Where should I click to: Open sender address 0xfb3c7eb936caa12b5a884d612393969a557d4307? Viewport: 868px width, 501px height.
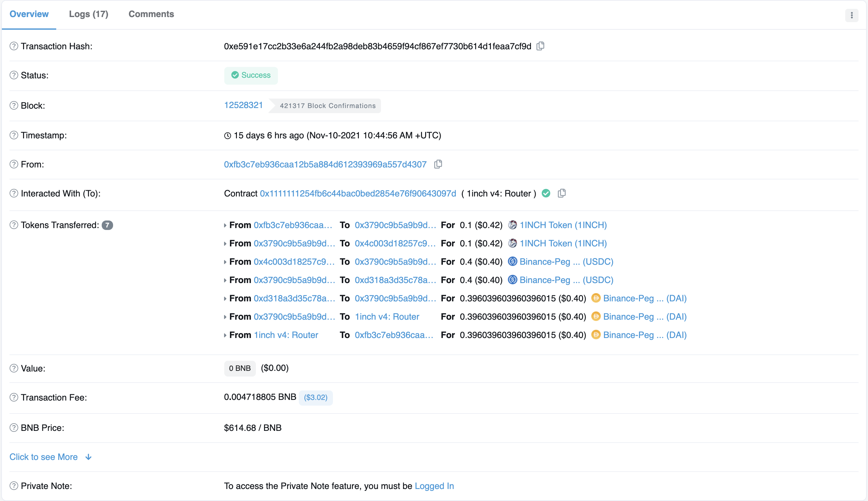click(325, 165)
